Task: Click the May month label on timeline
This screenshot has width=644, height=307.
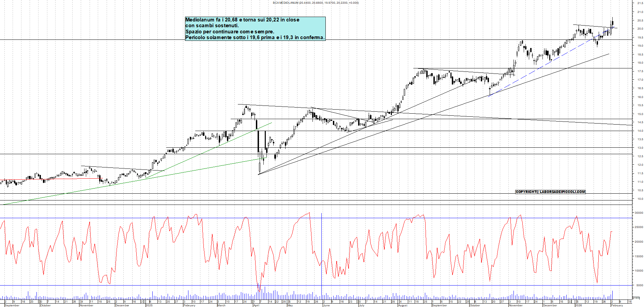Action: pos(290,305)
